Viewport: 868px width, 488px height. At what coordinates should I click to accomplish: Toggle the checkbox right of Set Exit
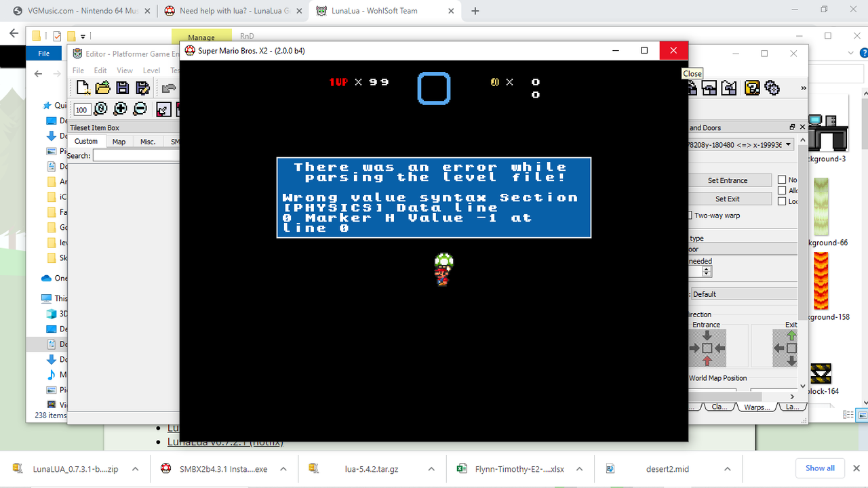tap(782, 201)
